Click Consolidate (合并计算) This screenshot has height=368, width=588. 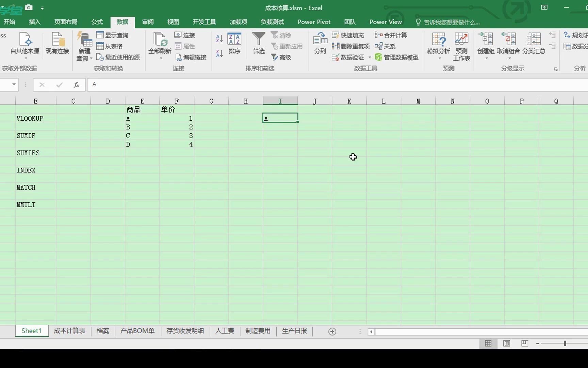391,35
